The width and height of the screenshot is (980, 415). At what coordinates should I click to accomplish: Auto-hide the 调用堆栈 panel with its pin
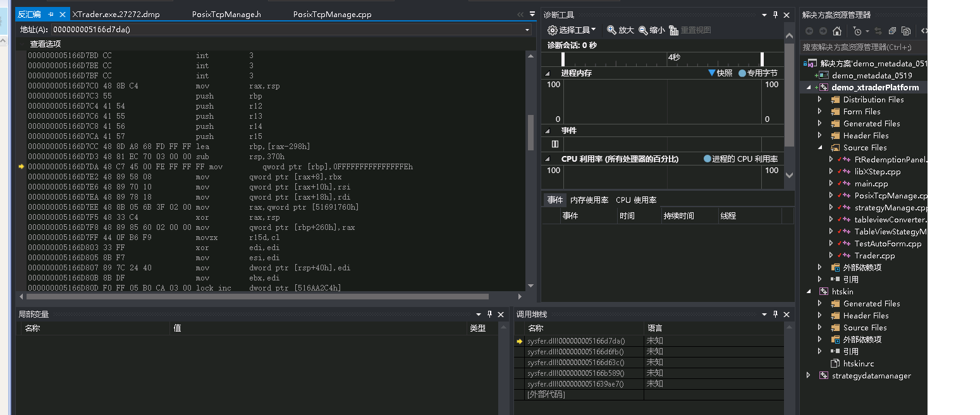(x=775, y=314)
